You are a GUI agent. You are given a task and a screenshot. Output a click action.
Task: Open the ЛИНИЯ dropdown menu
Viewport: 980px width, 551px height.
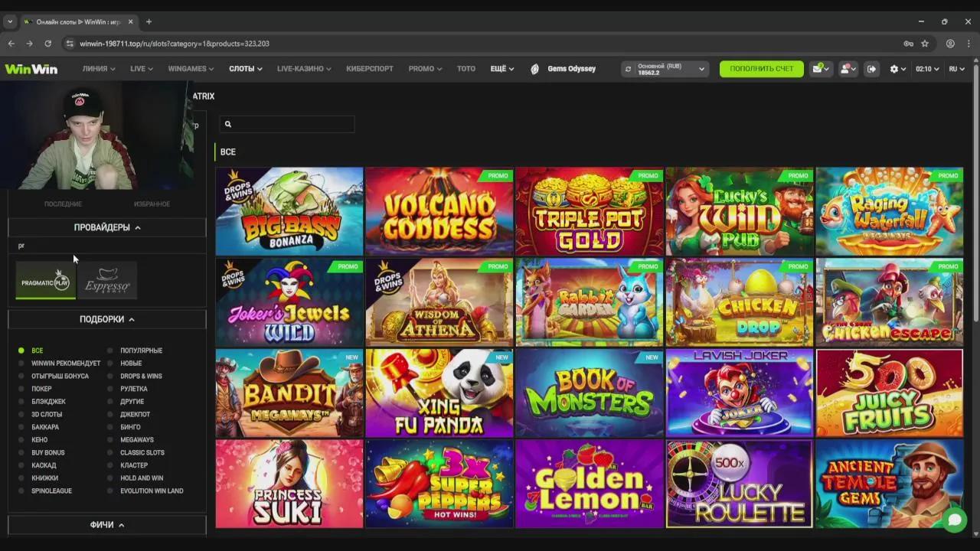coord(99,69)
